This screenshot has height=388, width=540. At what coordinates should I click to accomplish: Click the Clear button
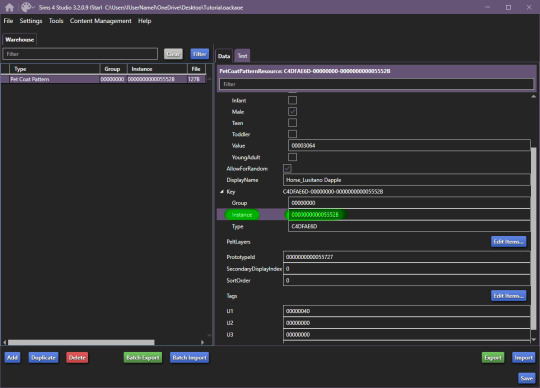click(173, 54)
